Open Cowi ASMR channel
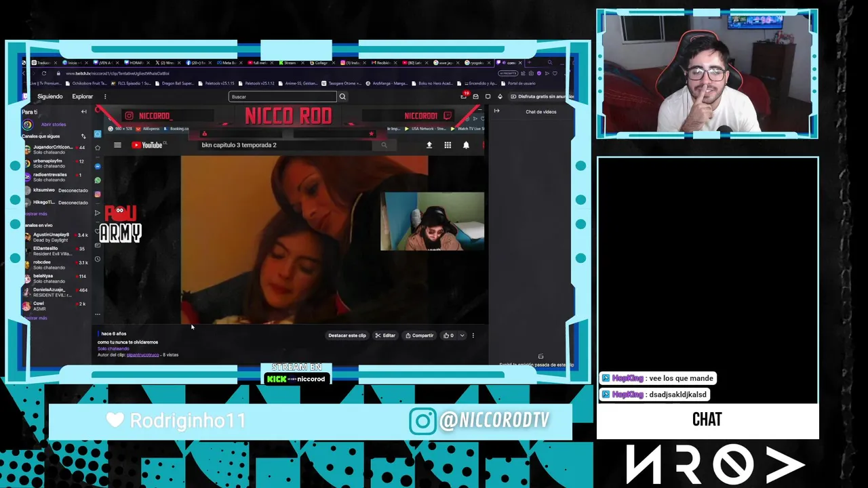 (55, 306)
